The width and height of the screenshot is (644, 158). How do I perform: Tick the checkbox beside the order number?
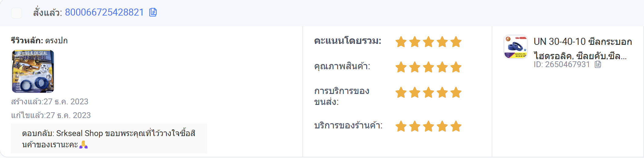point(16,13)
